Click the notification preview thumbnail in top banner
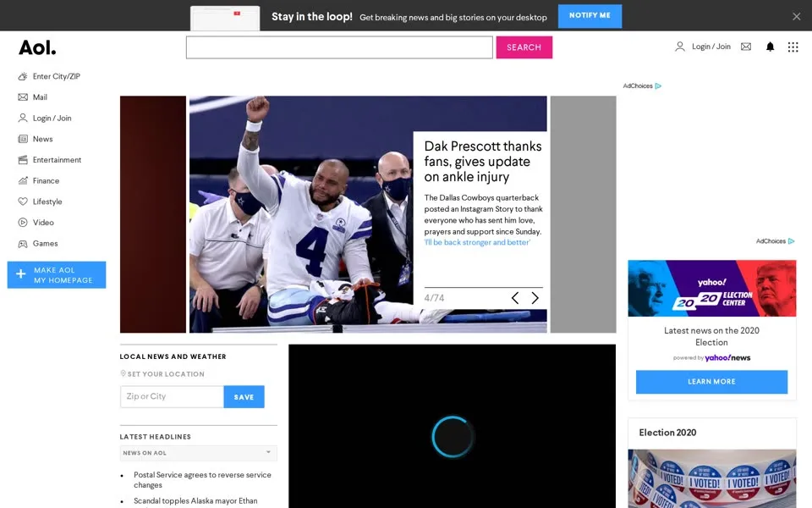812x508 pixels. 225,18
